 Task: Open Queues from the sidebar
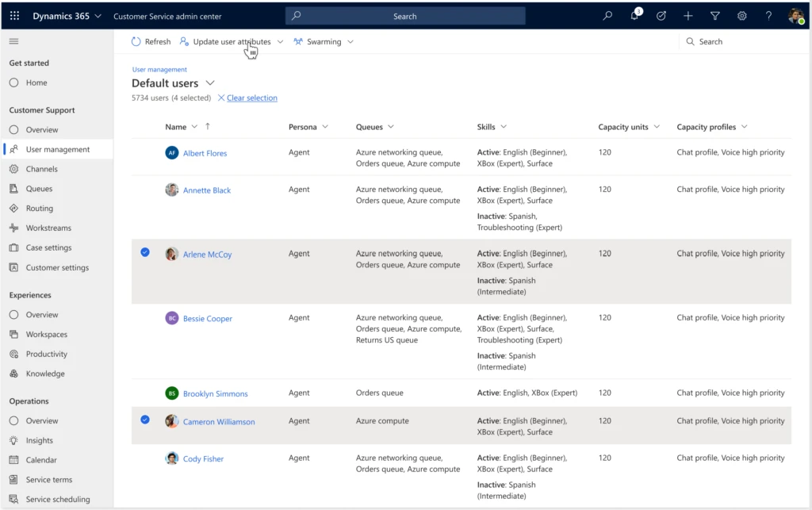(x=39, y=189)
